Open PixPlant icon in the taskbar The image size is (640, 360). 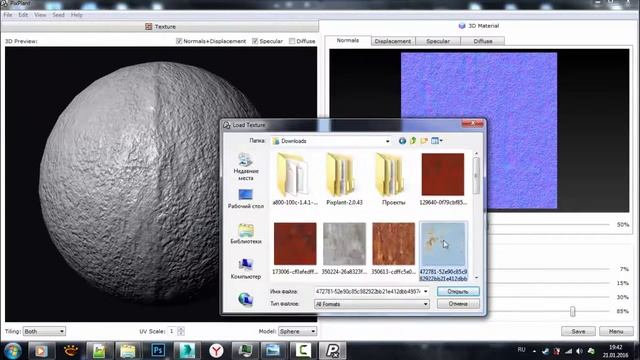tap(332, 351)
